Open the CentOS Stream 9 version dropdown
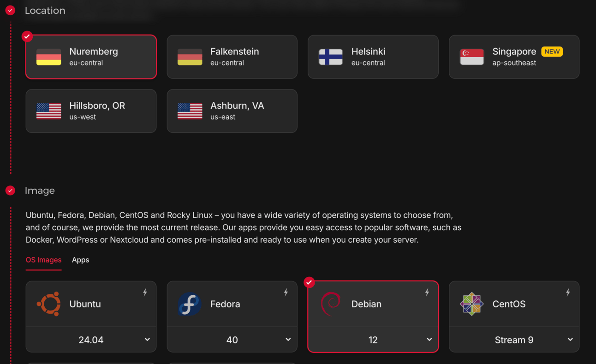Viewport: 596px width, 364px height. (514, 340)
